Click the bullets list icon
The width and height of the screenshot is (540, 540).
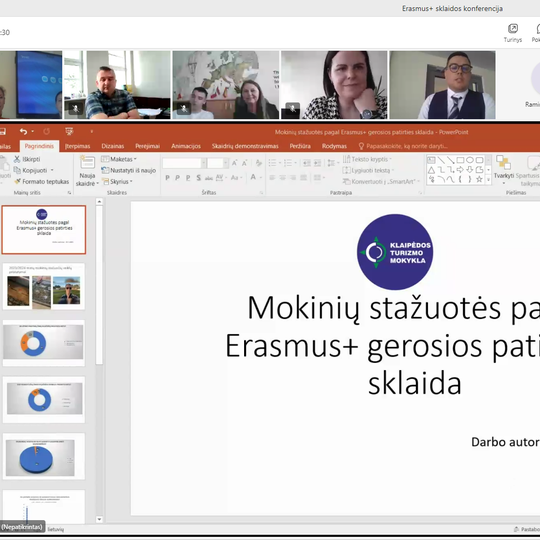272,163
